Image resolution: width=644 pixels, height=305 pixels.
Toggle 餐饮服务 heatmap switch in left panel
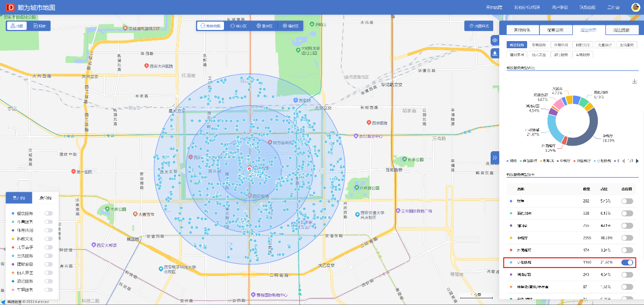click(49, 214)
